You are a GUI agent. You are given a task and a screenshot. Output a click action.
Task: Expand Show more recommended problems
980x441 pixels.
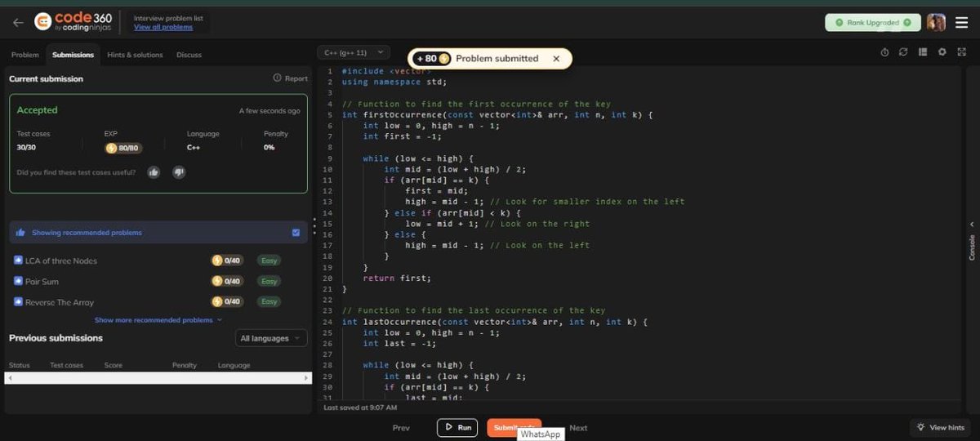pyautogui.click(x=158, y=320)
